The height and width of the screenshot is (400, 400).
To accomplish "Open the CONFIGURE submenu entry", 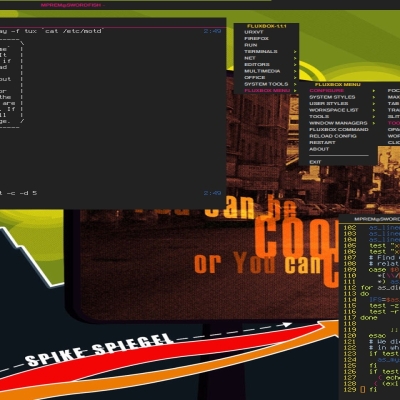I will 338,91.
